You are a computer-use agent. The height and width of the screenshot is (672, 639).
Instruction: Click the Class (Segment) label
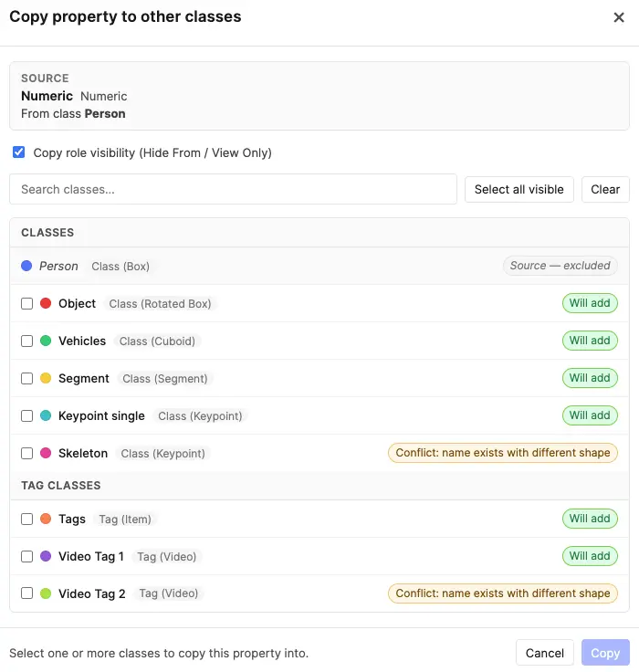tap(165, 379)
